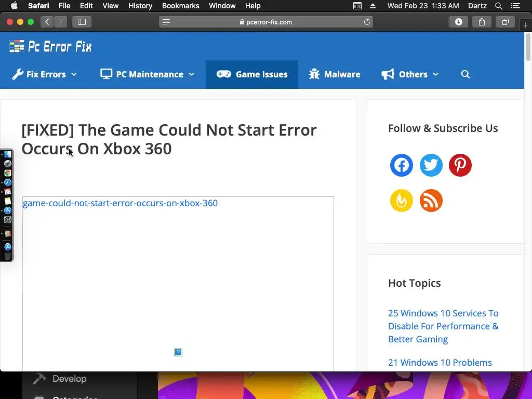Open the History menu

pyautogui.click(x=140, y=6)
